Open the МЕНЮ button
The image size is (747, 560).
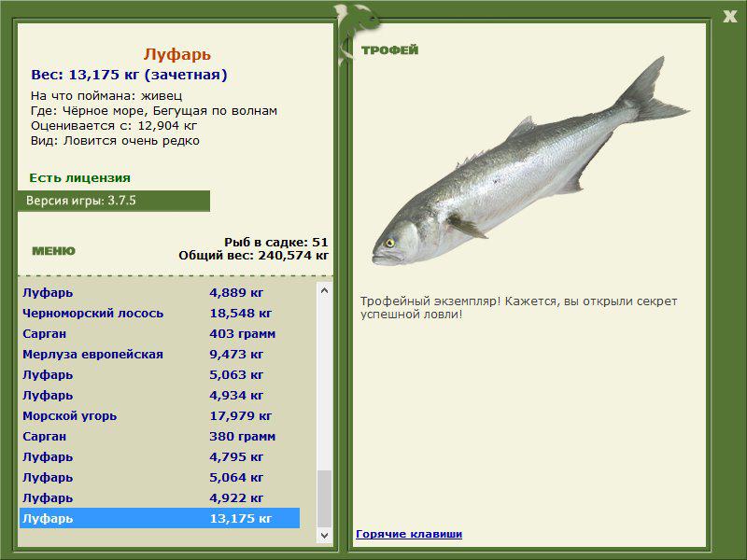[x=53, y=251]
